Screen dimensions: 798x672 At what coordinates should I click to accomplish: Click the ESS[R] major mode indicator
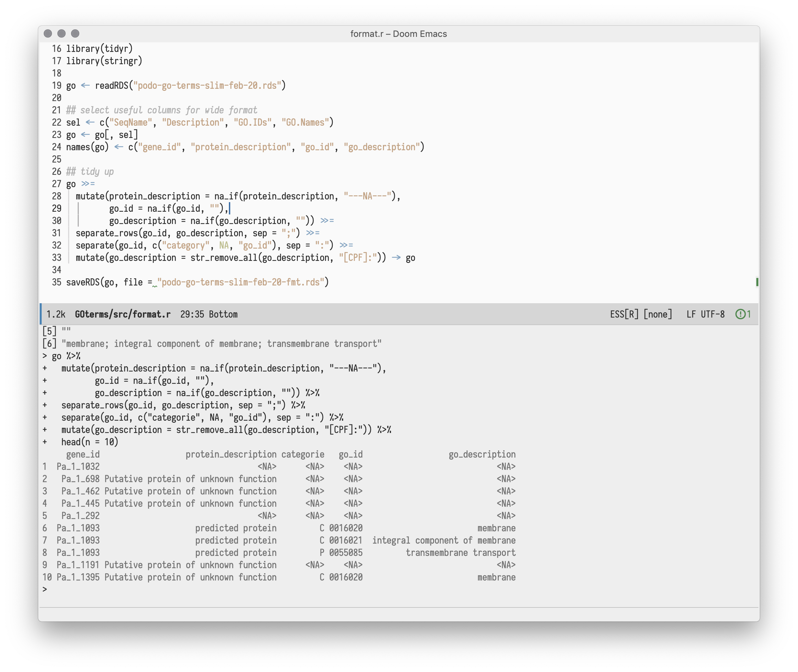point(624,314)
